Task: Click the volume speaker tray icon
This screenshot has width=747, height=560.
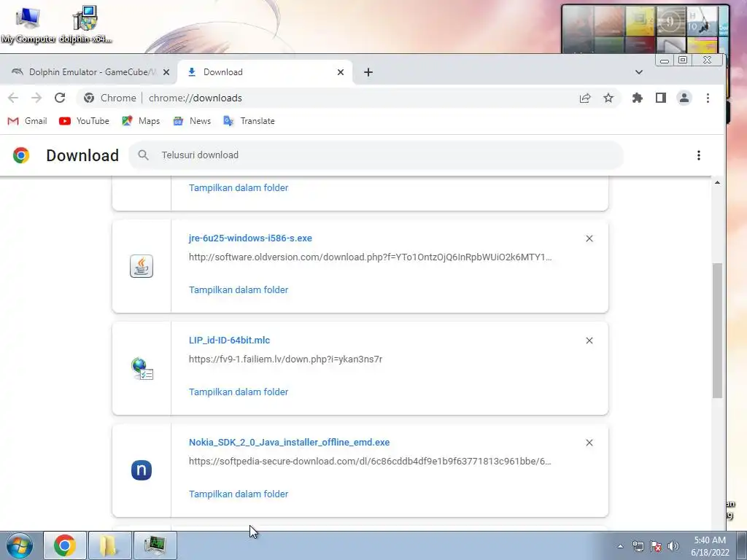Action: (673, 546)
